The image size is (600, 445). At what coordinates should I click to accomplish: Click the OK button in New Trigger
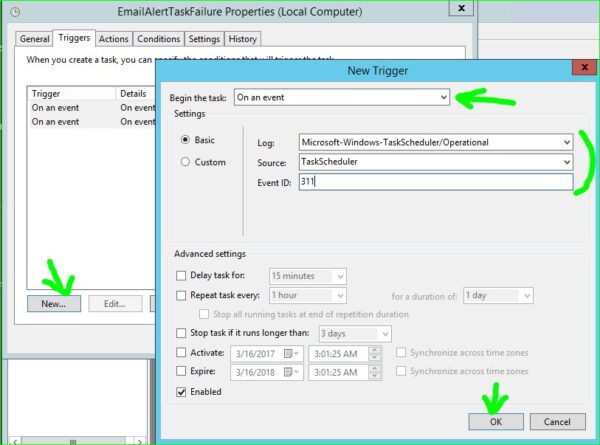[x=496, y=422]
